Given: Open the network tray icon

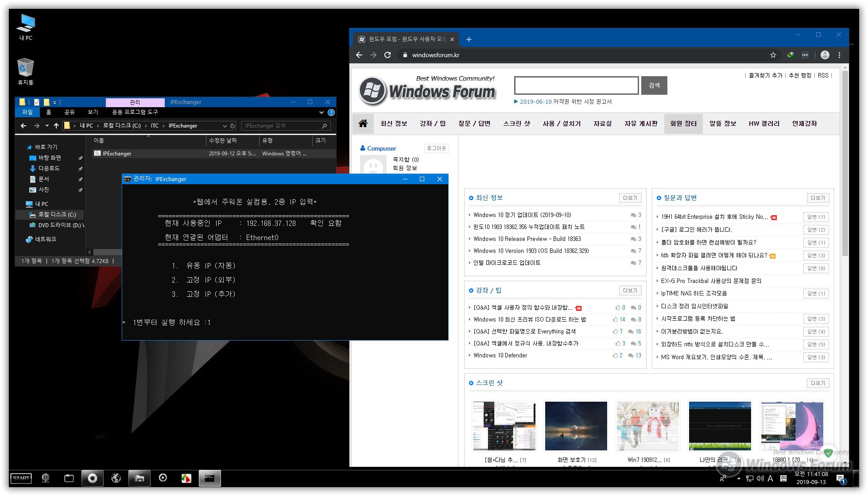Looking at the screenshot, I should coord(749,478).
